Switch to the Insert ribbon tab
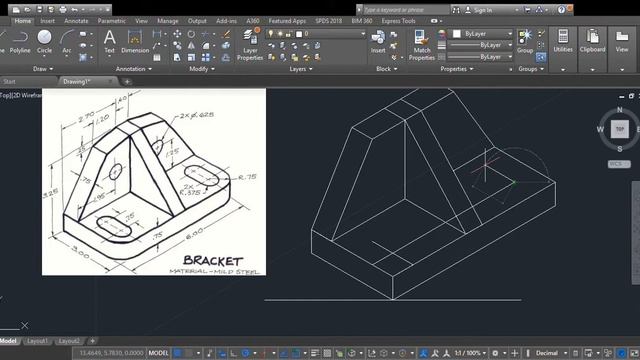The height and width of the screenshot is (360, 640). (47, 21)
